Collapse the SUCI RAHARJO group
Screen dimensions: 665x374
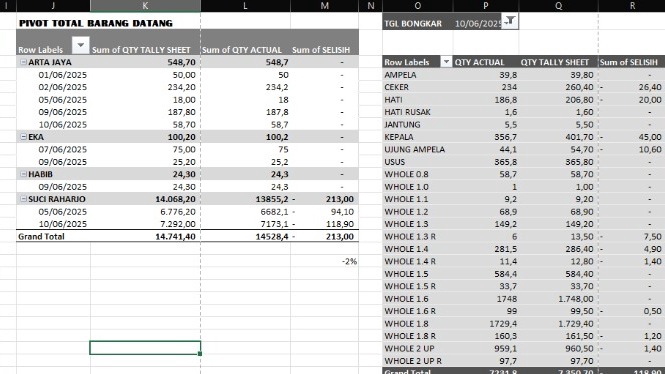[x=23, y=199]
